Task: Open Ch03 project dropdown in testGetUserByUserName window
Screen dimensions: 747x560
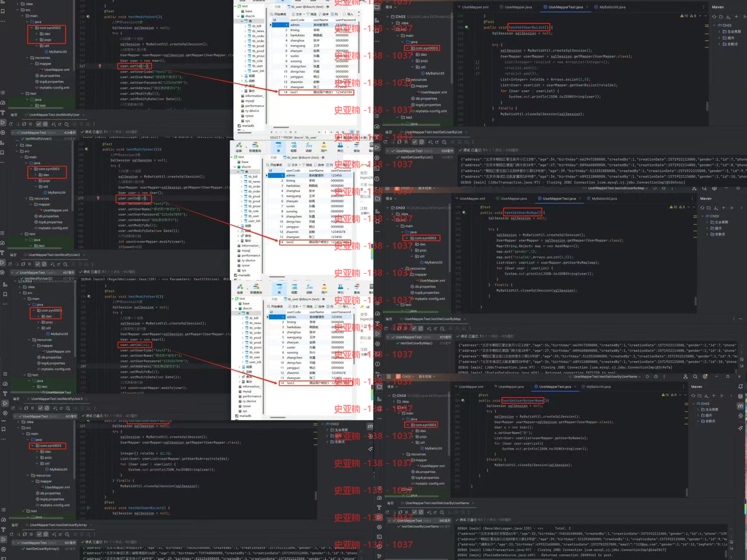Action: pos(406,376)
